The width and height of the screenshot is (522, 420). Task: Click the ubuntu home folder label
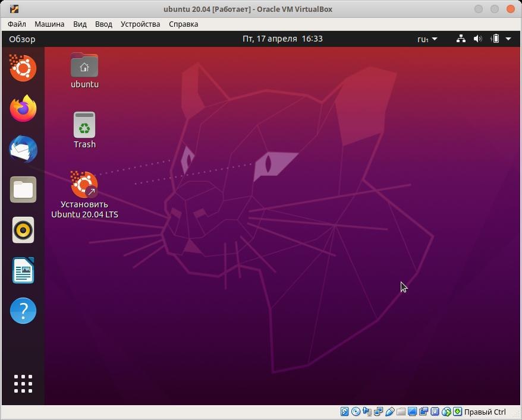pyautogui.click(x=84, y=84)
